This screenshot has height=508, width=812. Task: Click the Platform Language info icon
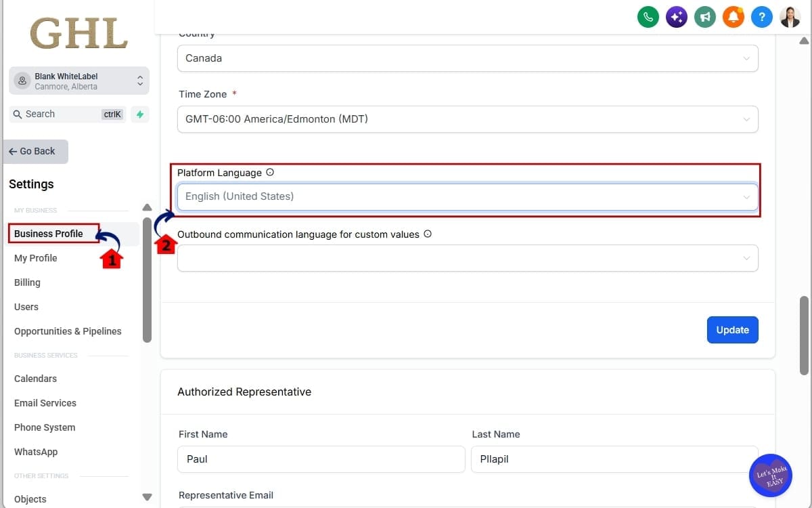[270, 173]
